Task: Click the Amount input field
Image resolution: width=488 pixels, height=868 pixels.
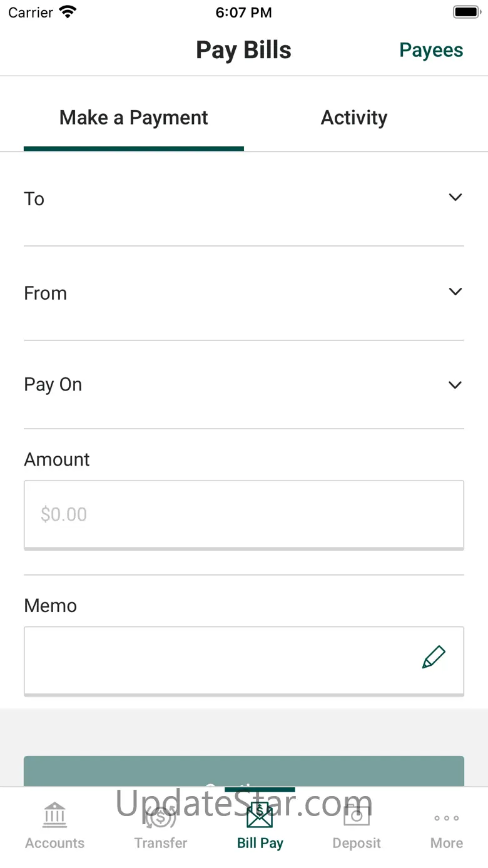Action: pos(243,514)
